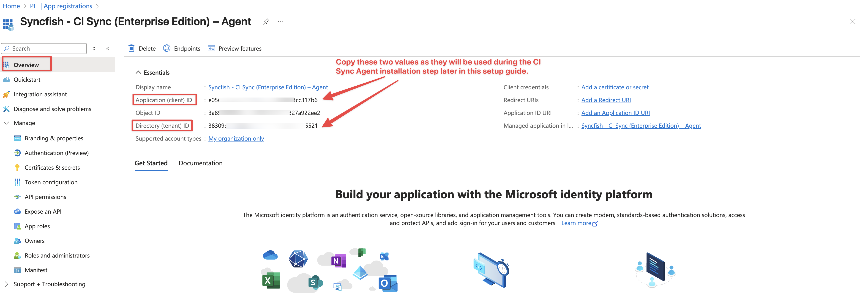Switch to the Get Started tab
Viewport: 868px width, 299px height.
tap(151, 163)
